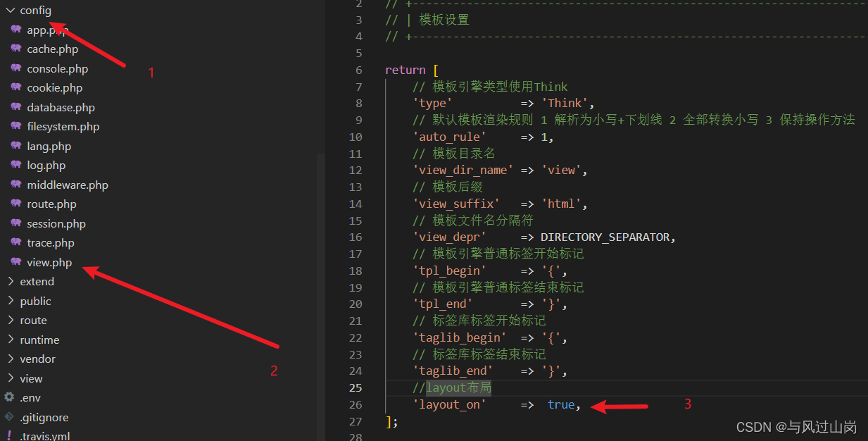This screenshot has width=868, height=441.
Task: Open route.php file
Action: click(x=52, y=204)
